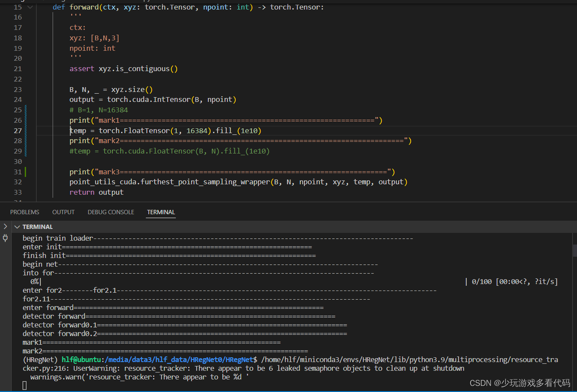577x392 pixels.
Task: Click the 'begin train loader' terminal line
Action: coord(218,238)
